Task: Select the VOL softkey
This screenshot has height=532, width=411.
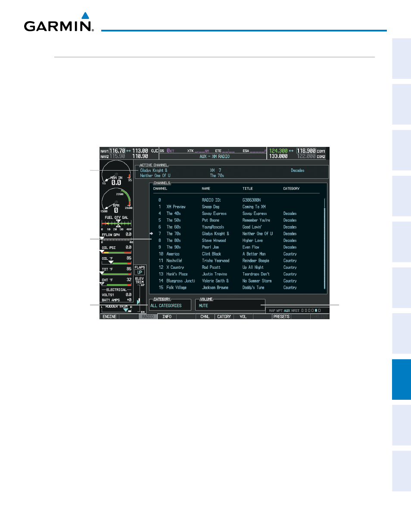Action: [x=243, y=317]
